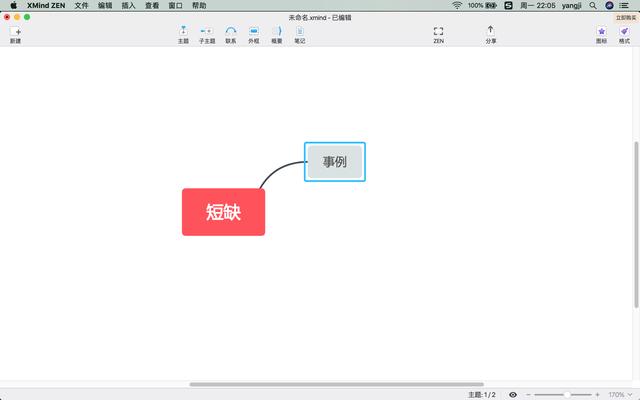The image size is (640, 400).
Task: Click the 立即购买 buy-now button
Action: click(x=626, y=18)
